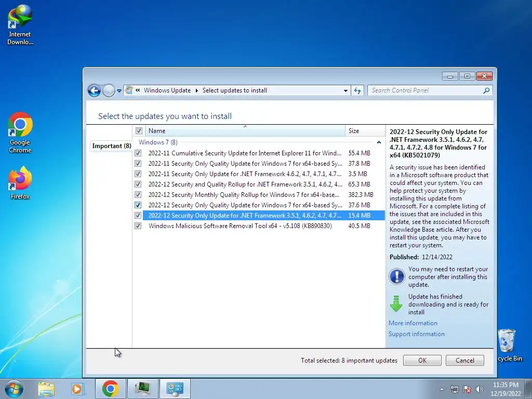Uncheck 2022-11 Security Only Quality Update checkbox

click(138, 164)
